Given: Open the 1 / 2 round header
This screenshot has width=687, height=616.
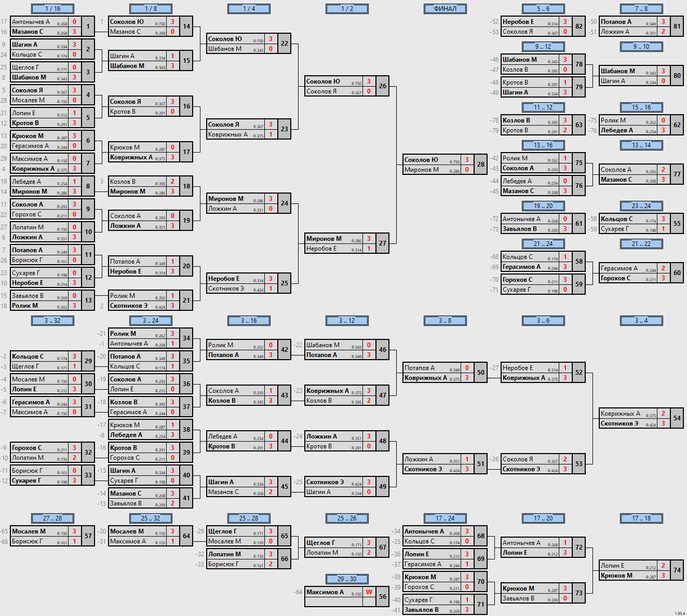Looking at the screenshot, I should click(x=347, y=8).
